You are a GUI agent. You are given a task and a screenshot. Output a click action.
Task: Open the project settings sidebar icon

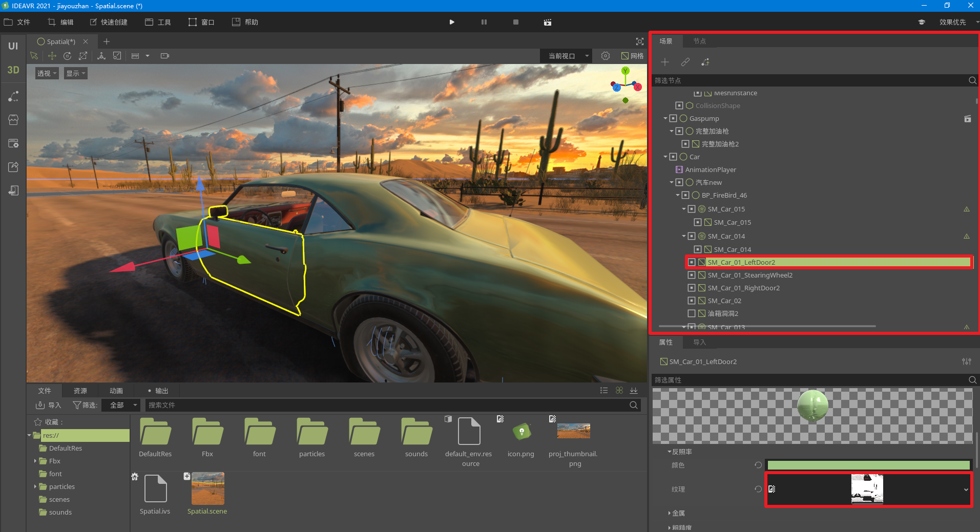14,143
